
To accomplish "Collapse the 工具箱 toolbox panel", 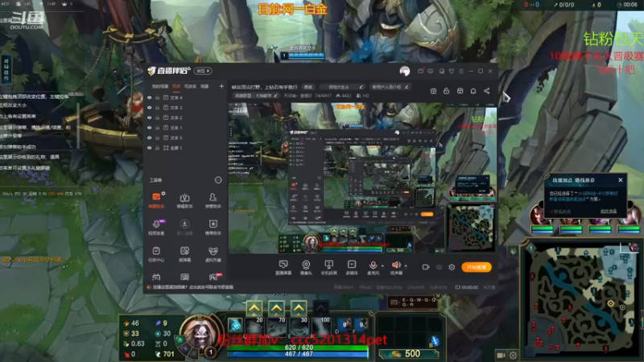I will pyautogui.click(x=218, y=180).
